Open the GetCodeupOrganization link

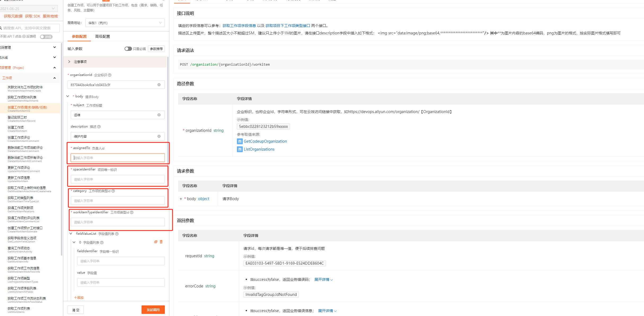pos(265,141)
